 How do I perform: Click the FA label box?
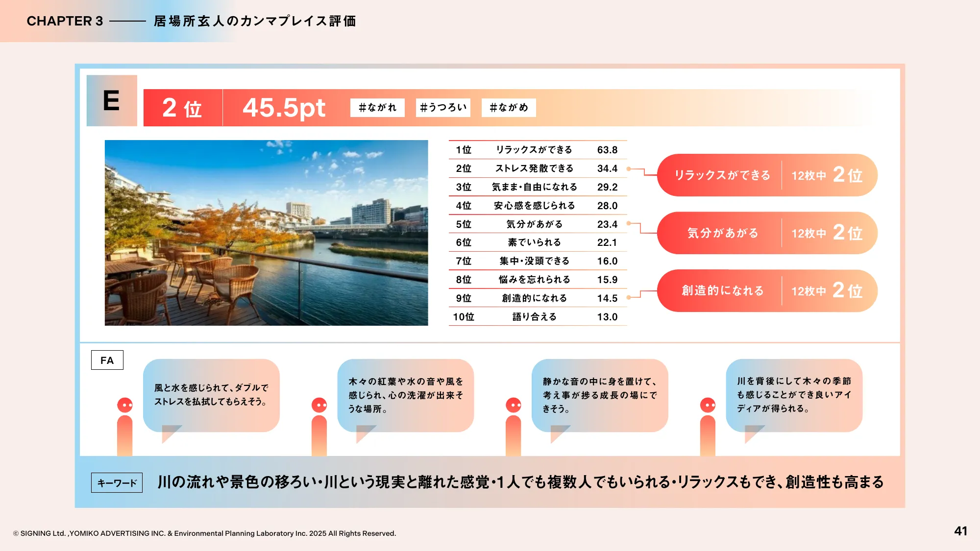coord(107,360)
